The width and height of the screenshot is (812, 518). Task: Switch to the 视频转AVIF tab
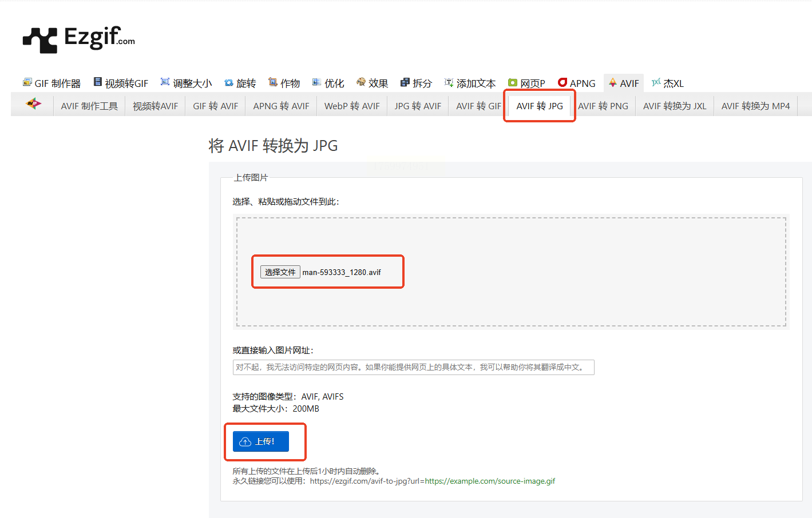pyautogui.click(x=156, y=106)
